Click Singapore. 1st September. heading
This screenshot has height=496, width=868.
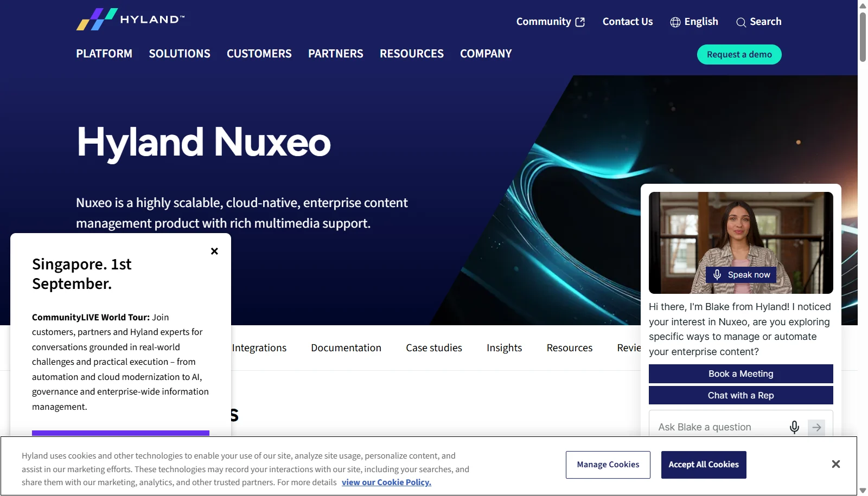[82, 274]
